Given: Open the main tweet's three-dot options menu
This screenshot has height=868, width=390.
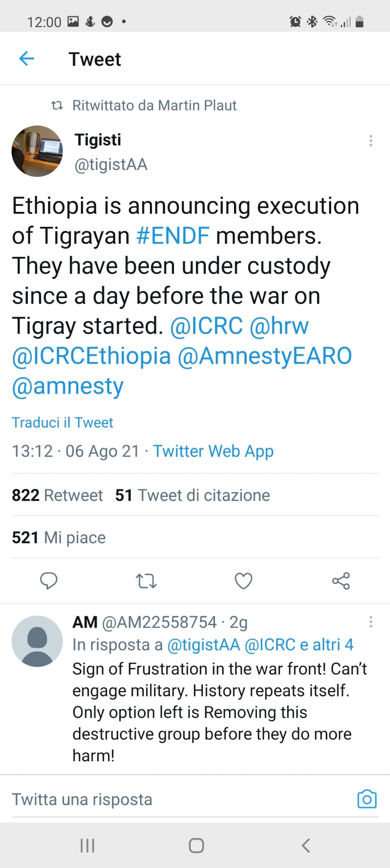Looking at the screenshot, I should click(x=371, y=141).
